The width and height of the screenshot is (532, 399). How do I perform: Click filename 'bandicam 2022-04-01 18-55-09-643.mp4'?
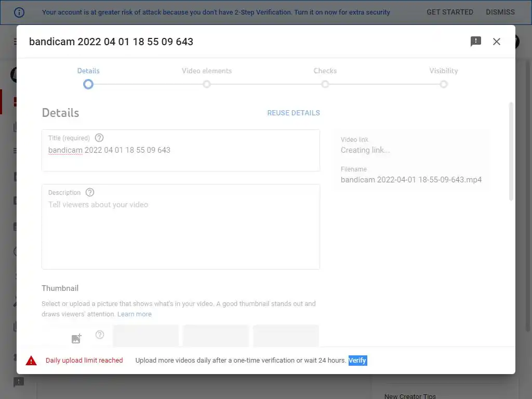(411, 179)
